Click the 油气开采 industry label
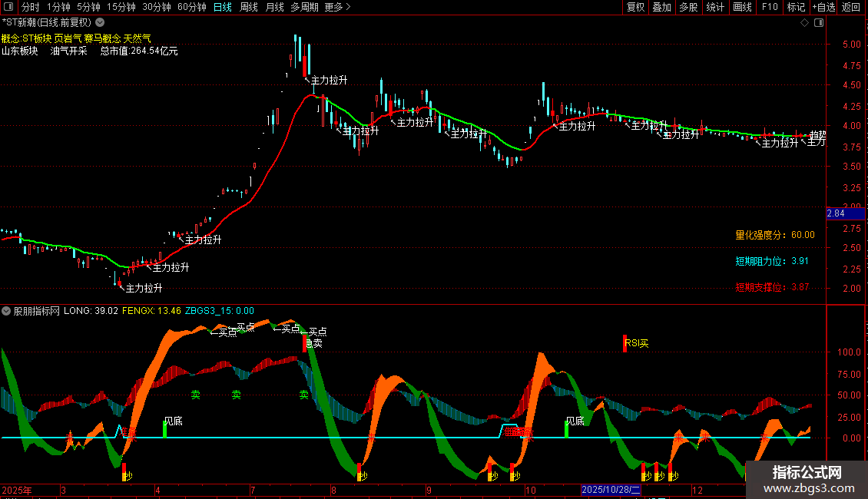 (68, 51)
